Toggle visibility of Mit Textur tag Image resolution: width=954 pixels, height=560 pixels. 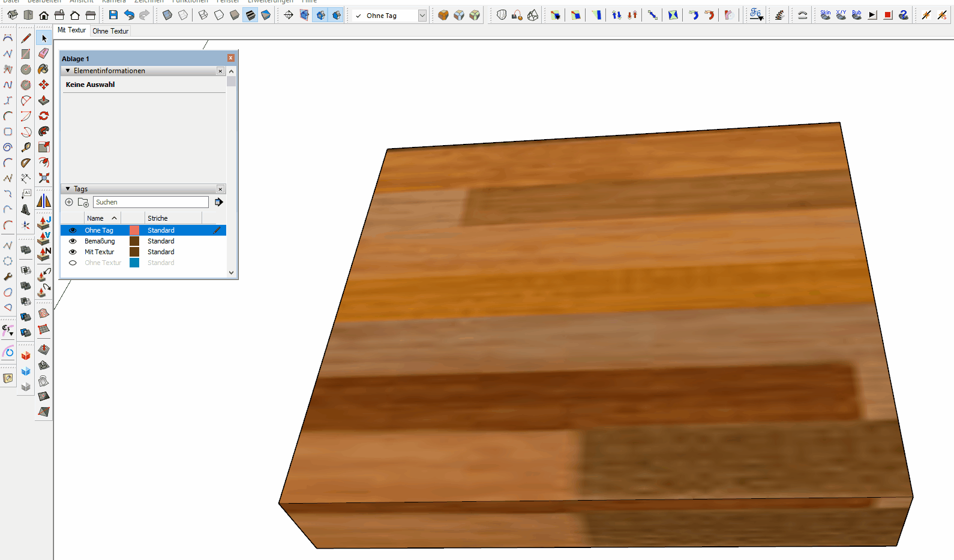click(73, 252)
